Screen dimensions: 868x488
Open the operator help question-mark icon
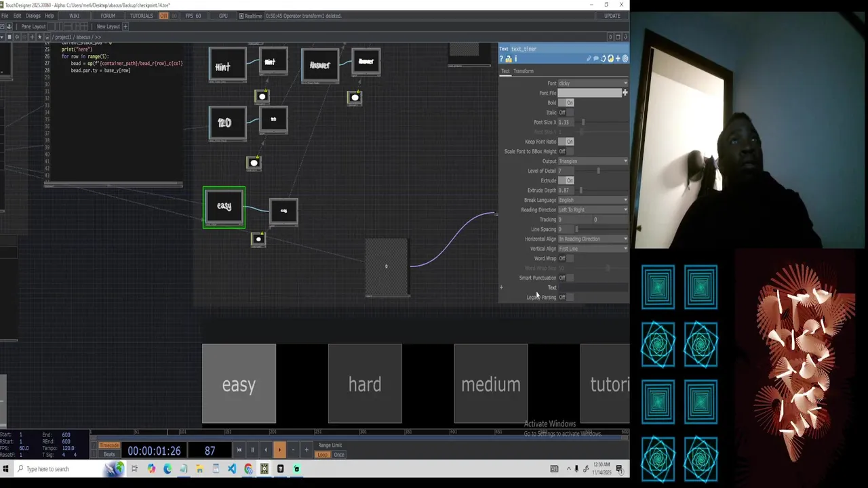(501, 59)
